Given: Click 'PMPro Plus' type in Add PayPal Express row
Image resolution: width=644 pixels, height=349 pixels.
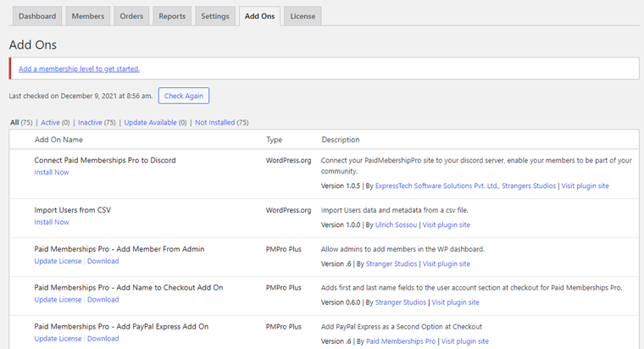Looking at the screenshot, I should [x=283, y=326].
